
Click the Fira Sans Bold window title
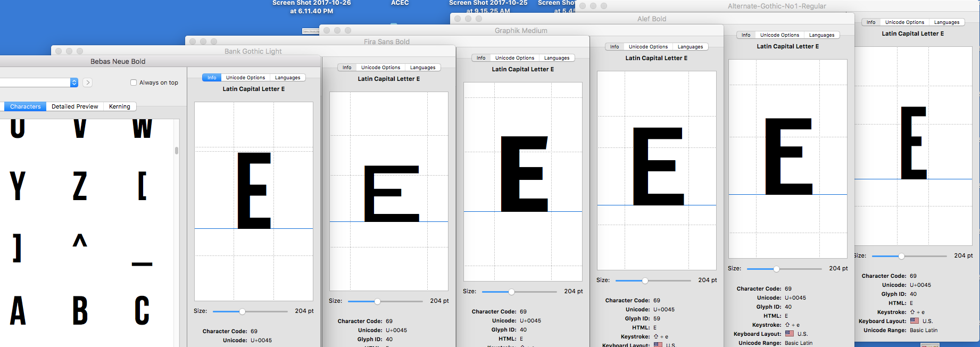point(387,42)
